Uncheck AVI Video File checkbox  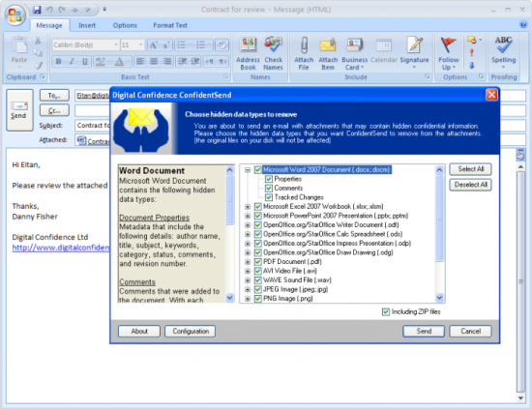(258, 271)
